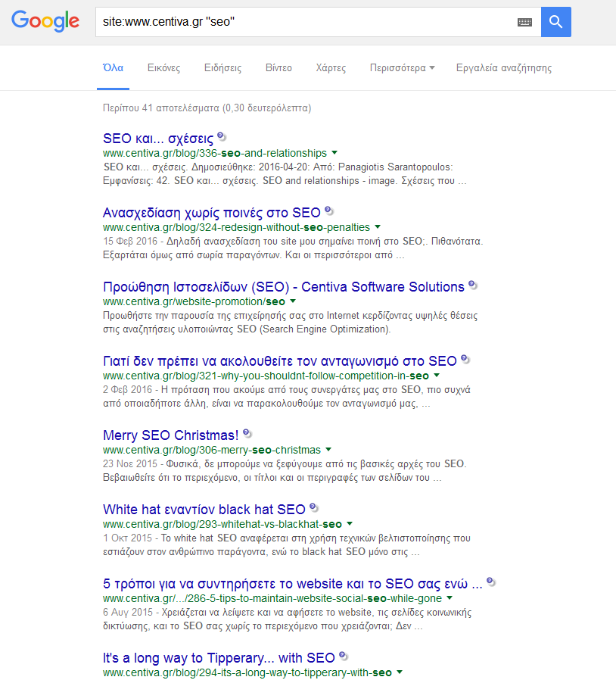Screen dimensions: 616x680
Task: Select the Όλα tab
Action: click(113, 68)
